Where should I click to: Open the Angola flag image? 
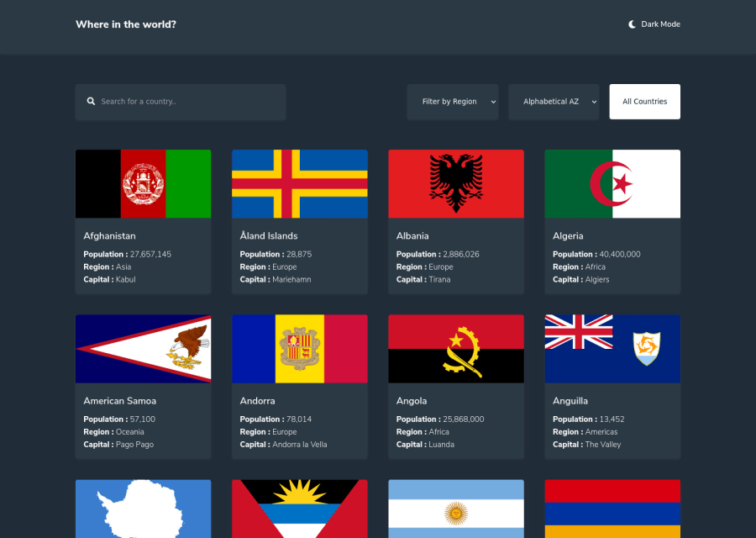point(456,349)
